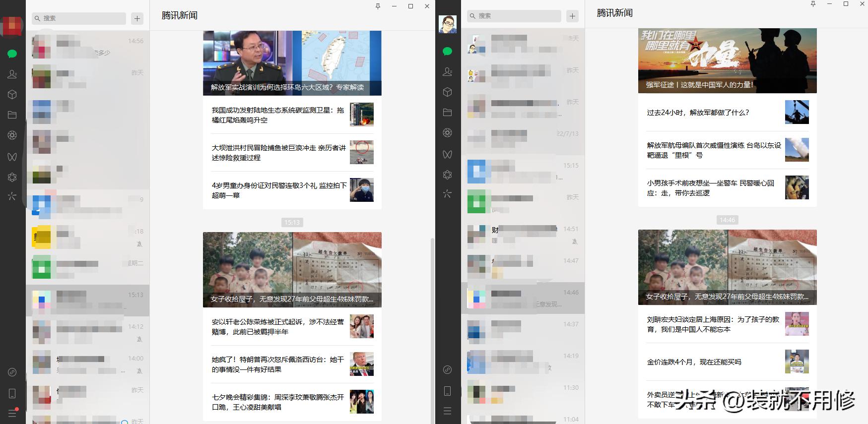Open Search star icon in left window sidebar
Image resolution: width=868 pixels, height=424 pixels.
(12, 196)
